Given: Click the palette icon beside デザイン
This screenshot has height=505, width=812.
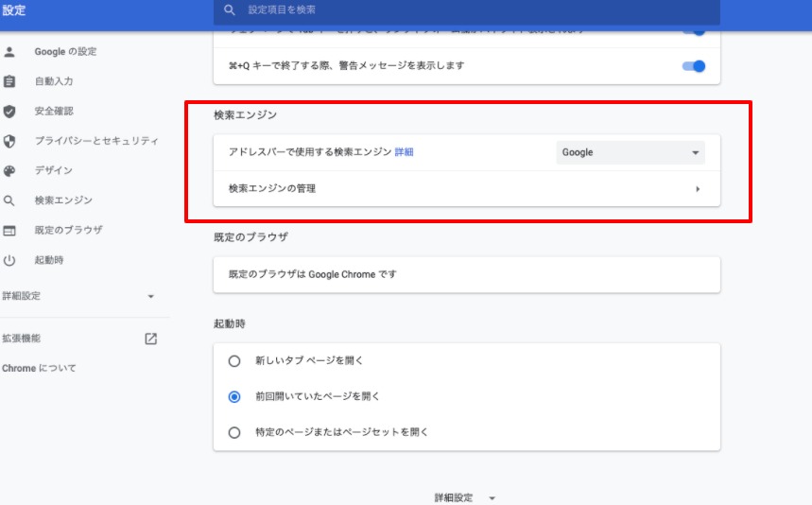Looking at the screenshot, I should [9, 171].
